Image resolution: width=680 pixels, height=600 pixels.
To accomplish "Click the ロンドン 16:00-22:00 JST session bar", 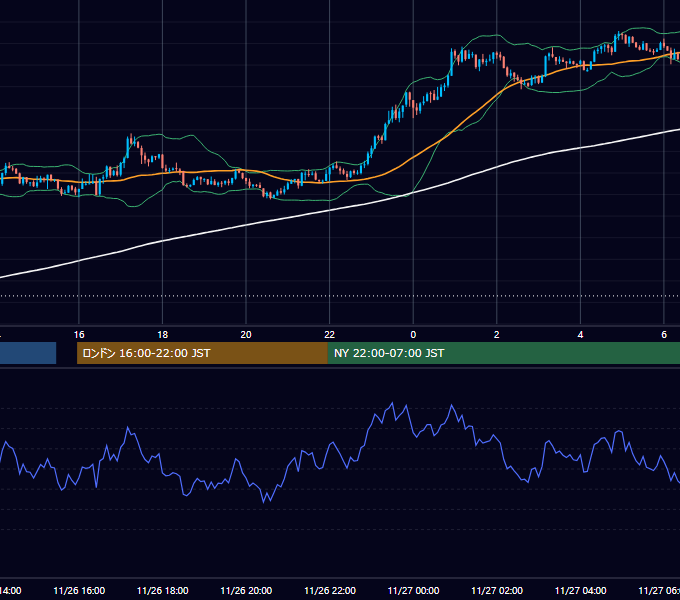I will [202, 353].
